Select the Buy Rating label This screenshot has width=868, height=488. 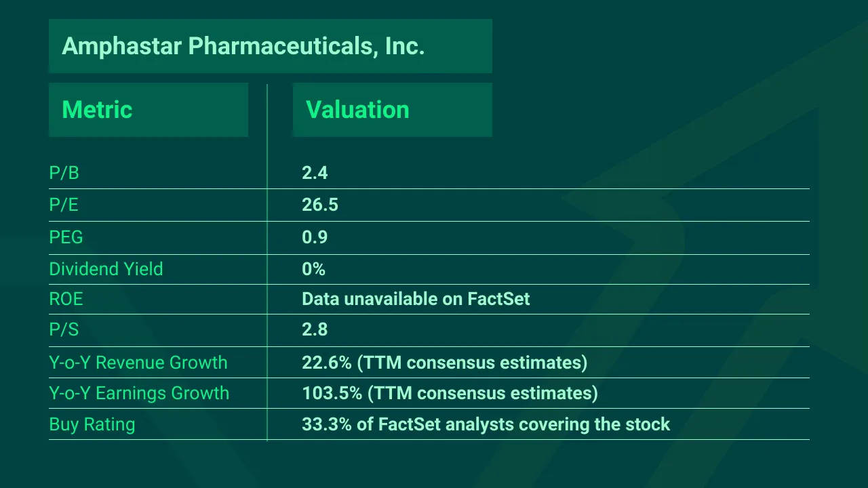tap(92, 425)
